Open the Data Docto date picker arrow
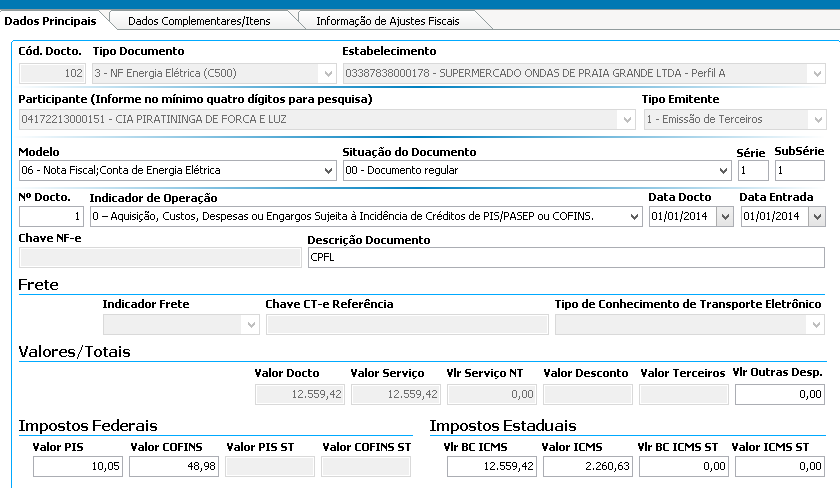840x488 pixels. [724, 217]
